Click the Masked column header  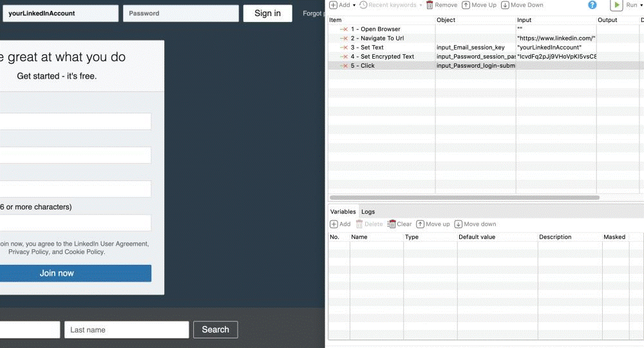(614, 237)
